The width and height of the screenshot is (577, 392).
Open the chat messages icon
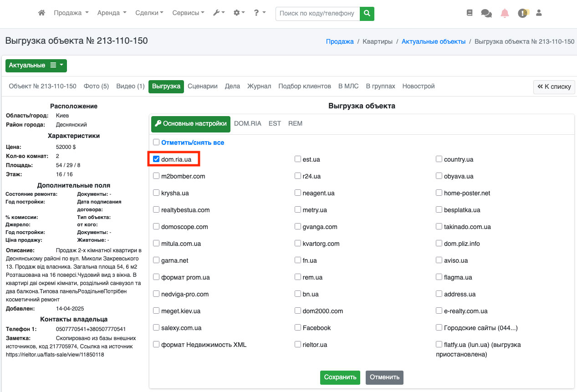(x=486, y=14)
